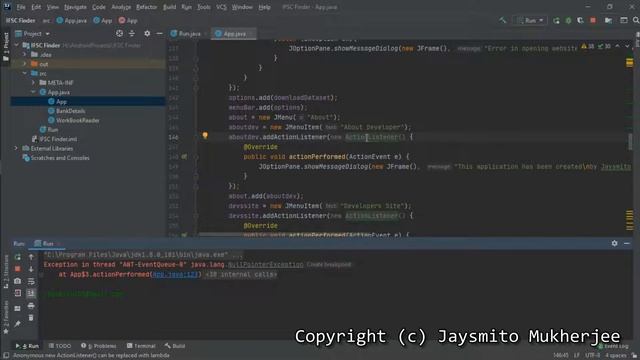Go to previous highlighted problem arrow
The height and width of the screenshot is (360, 640).
617,47
